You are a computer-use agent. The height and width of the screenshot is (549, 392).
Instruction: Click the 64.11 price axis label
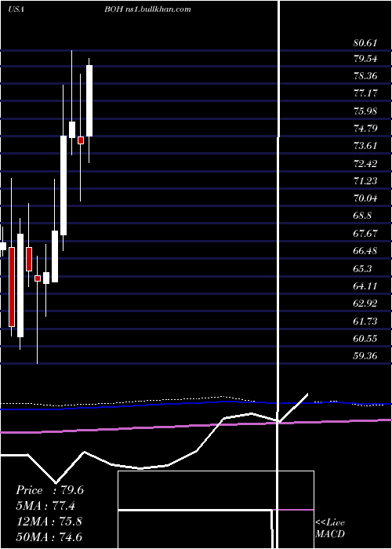[x=365, y=285]
